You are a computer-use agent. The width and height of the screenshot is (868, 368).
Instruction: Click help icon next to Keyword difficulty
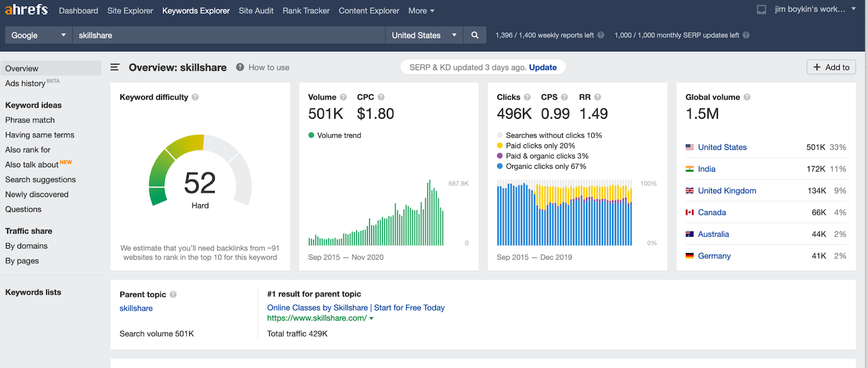(195, 97)
